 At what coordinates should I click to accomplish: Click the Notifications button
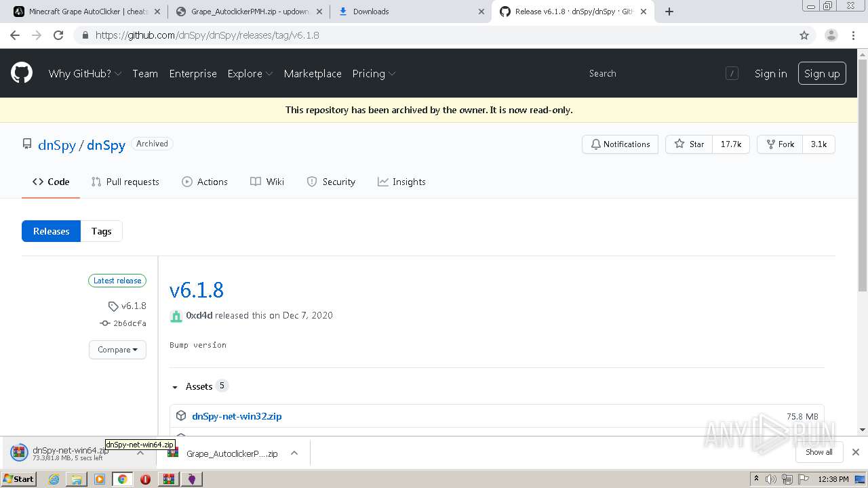620,144
